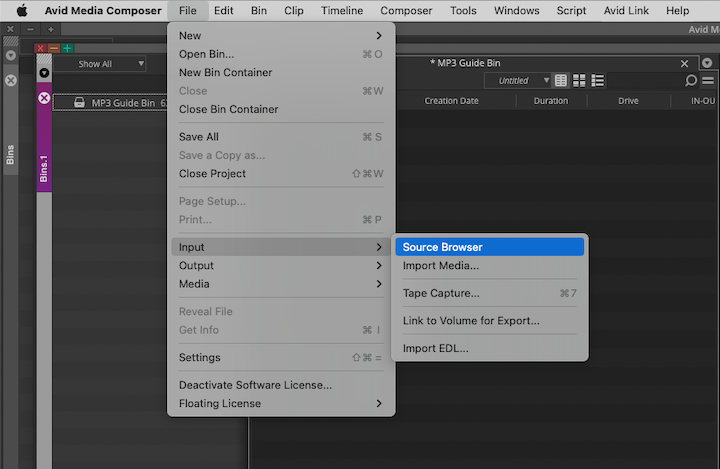Expand the Floating License submenu
Screen dimensions: 720x469
(x=281, y=403)
